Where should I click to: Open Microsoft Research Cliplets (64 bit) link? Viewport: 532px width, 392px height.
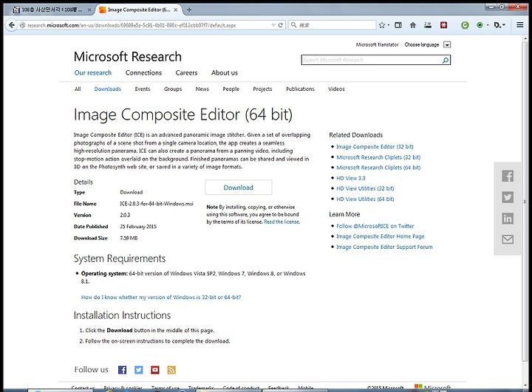pyautogui.click(x=378, y=168)
